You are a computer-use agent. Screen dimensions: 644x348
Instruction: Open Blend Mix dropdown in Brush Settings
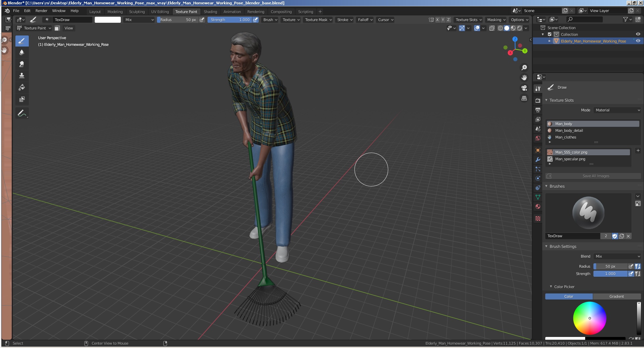click(617, 256)
